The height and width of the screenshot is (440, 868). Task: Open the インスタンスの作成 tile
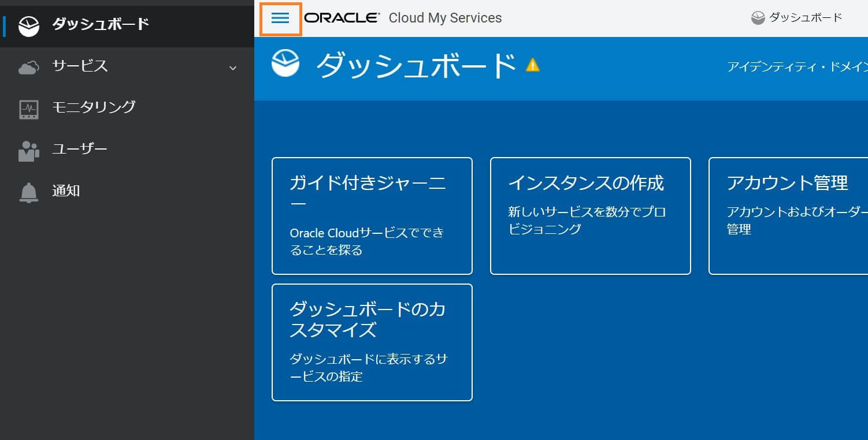coord(591,216)
